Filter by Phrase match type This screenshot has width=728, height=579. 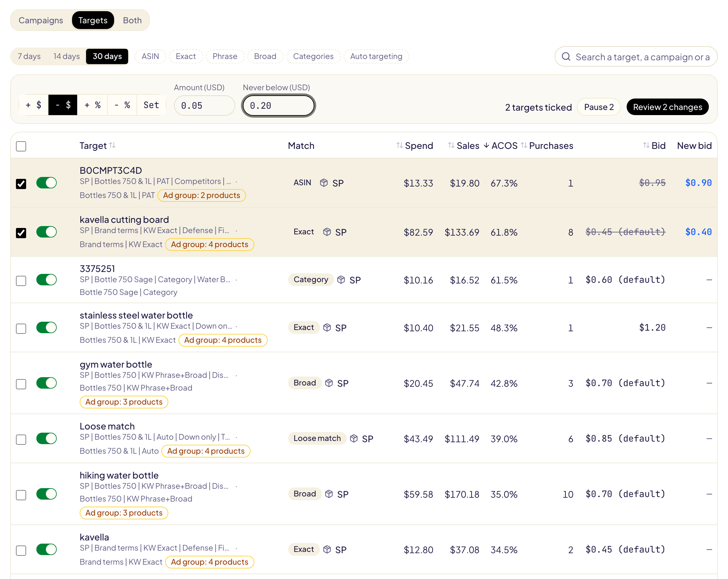(225, 56)
